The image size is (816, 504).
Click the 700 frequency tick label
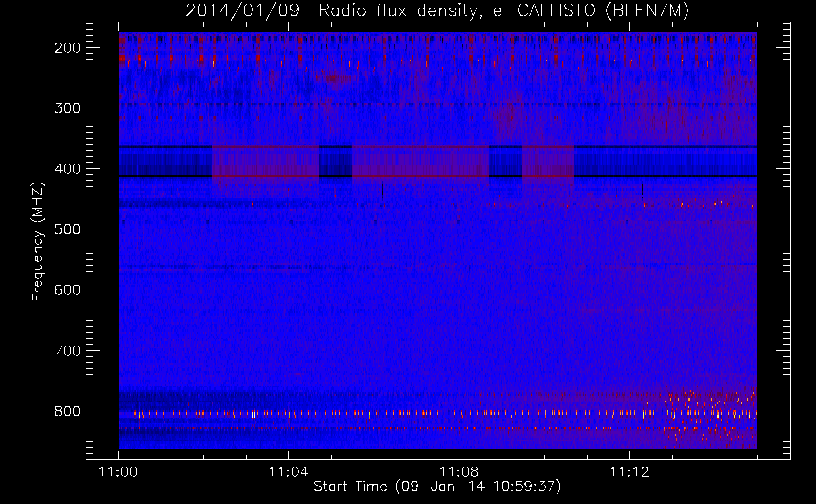pyautogui.click(x=67, y=350)
